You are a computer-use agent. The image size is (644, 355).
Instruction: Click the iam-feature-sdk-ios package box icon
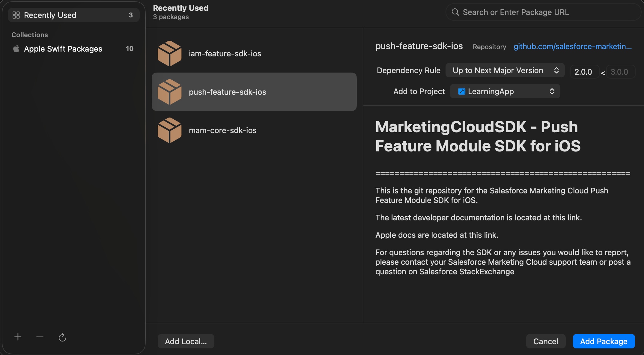(x=169, y=53)
